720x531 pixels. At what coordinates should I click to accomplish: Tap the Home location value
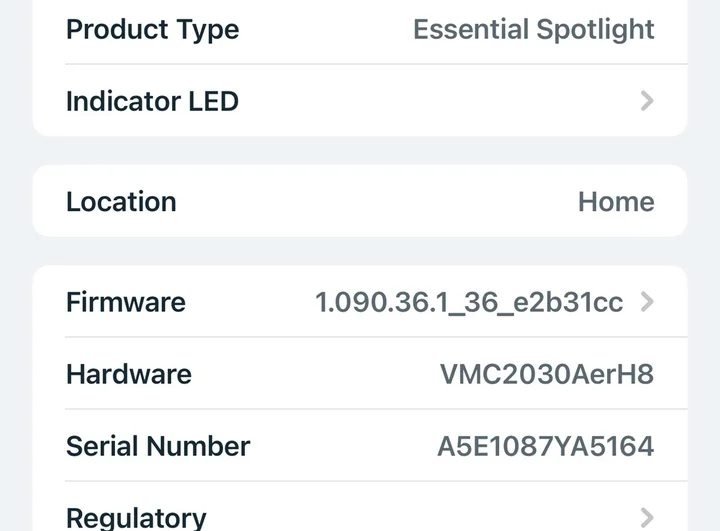tap(616, 201)
